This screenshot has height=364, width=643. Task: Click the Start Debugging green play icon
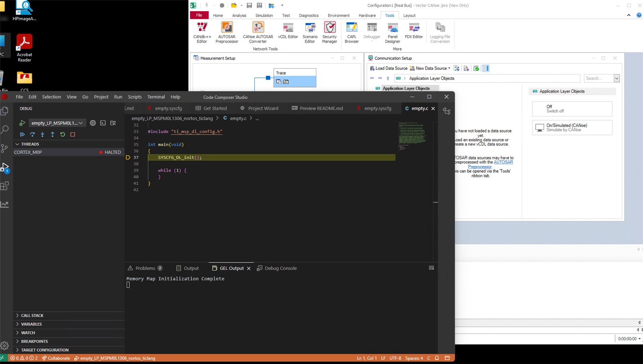click(x=23, y=123)
